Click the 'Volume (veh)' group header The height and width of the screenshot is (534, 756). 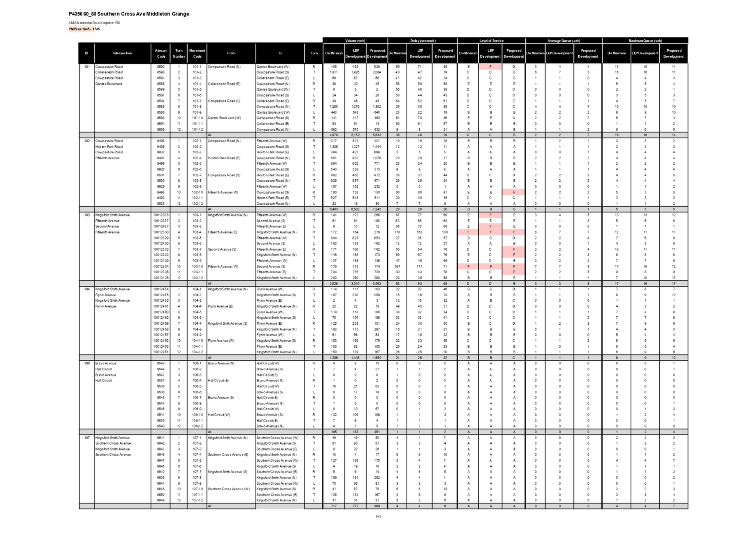click(355, 41)
